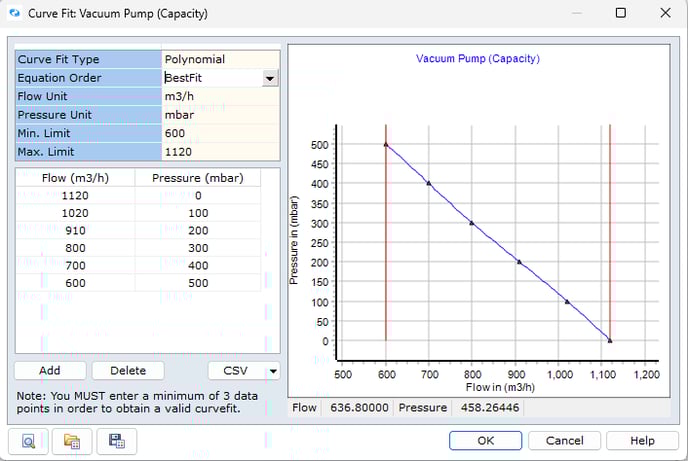Select the flow cell containing 1120
The width and height of the screenshot is (688, 461).
pos(76,196)
